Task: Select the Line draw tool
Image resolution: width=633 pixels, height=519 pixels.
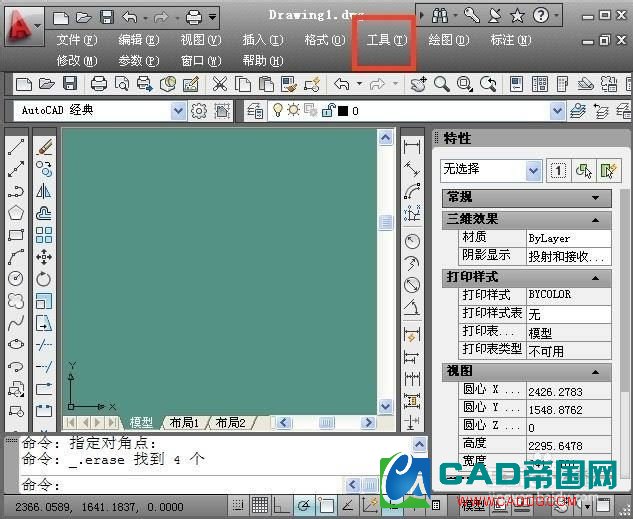Action: 16,147
